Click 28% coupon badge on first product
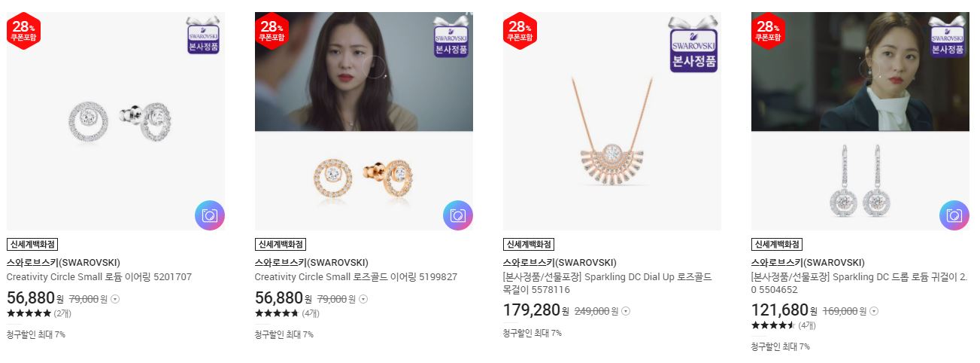The width and height of the screenshot is (980, 363). (x=23, y=31)
